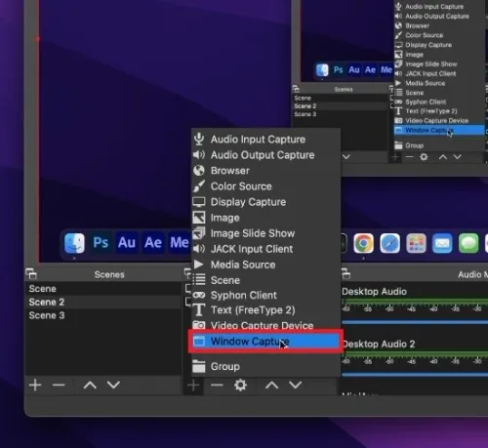
Task: Move the source up with the Sources up arrow
Action: pos(271,386)
